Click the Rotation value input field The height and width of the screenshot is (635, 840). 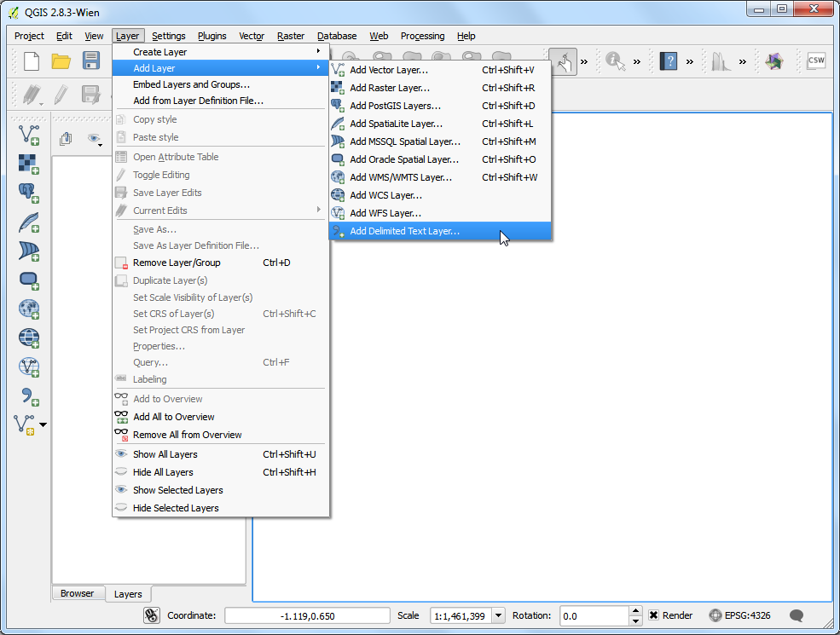[x=594, y=615]
